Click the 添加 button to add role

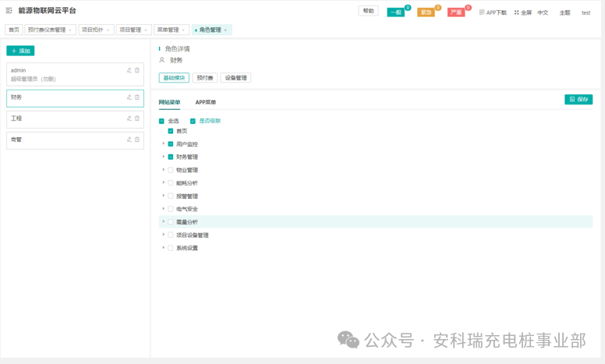coord(20,51)
